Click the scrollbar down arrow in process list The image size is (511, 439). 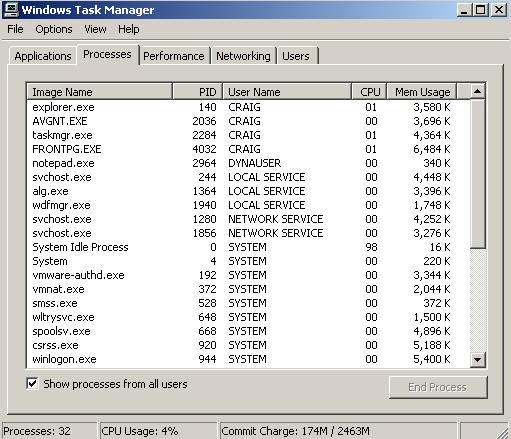pyautogui.click(x=477, y=360)
